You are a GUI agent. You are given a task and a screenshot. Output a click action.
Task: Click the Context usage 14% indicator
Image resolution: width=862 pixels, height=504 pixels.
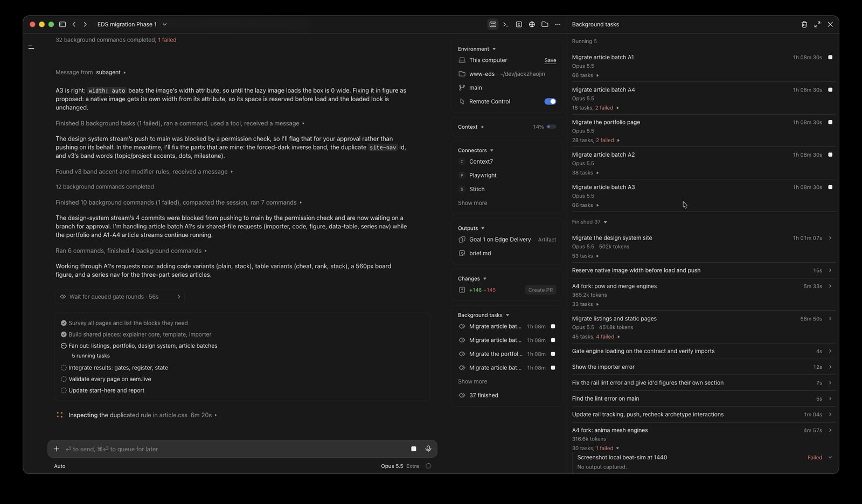click(545, 127)
